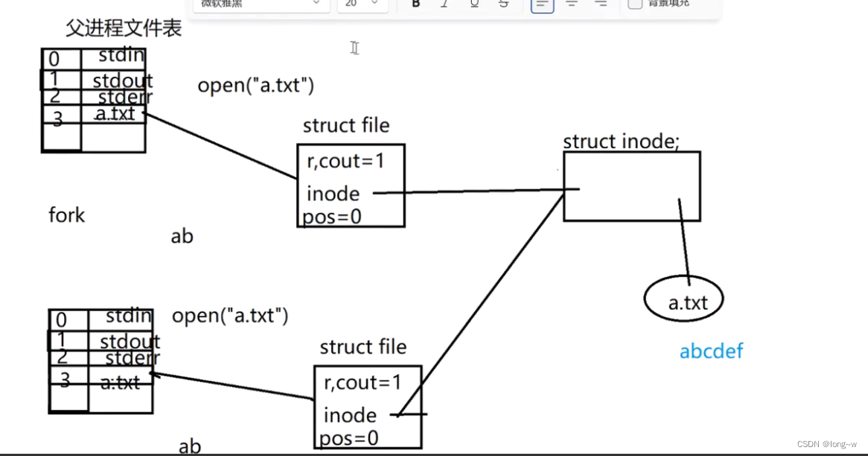The image size is (868, 456).
Task: Open the font size 20 dropdown
Action: (x=362, y=4)
